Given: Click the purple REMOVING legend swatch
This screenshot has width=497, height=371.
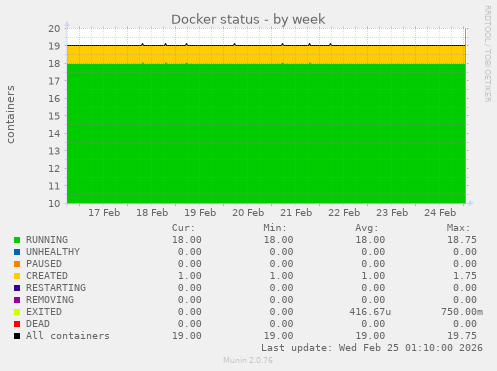Looking at the screenshot, I should pos(17,300).
